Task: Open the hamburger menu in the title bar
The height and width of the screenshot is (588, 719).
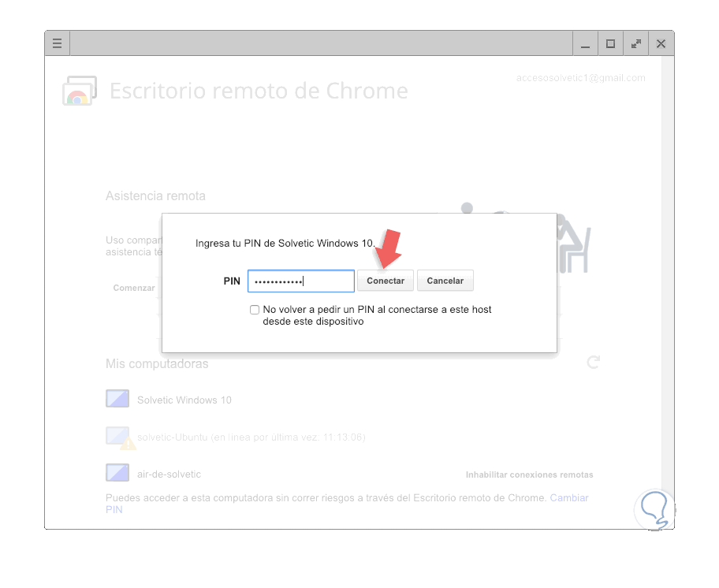Action: pos(58,43)
